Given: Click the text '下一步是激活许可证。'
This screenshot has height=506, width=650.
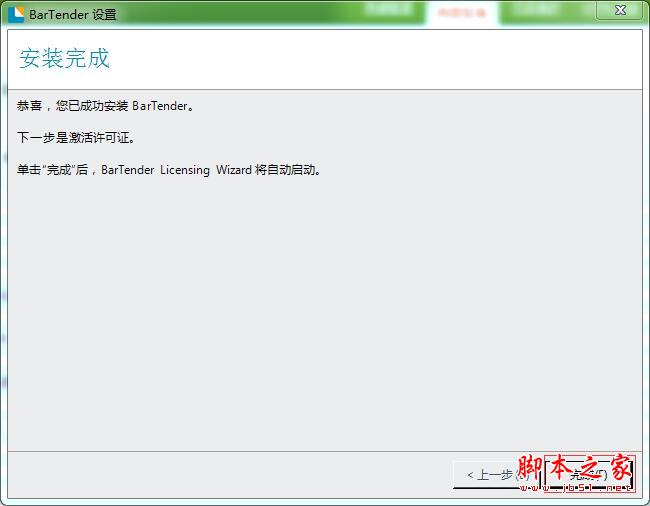Looking at the screenshot, I should 76,138.
